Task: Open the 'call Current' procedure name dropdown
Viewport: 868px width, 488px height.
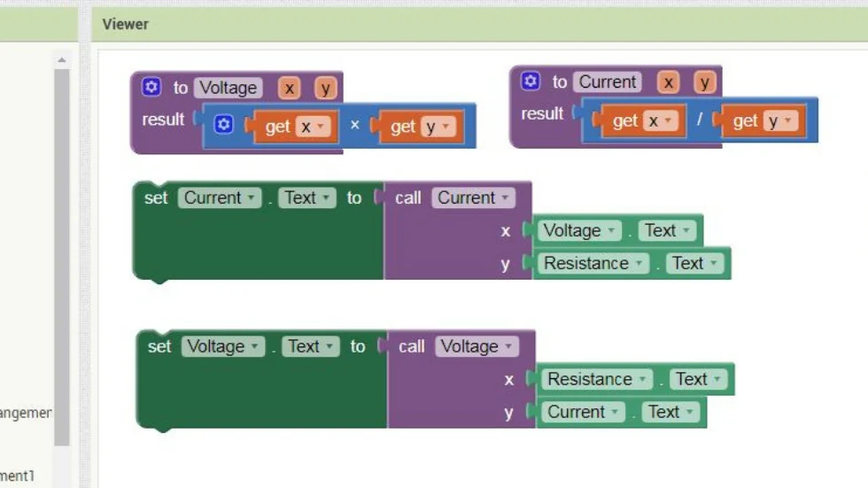Action: [473, 198]
